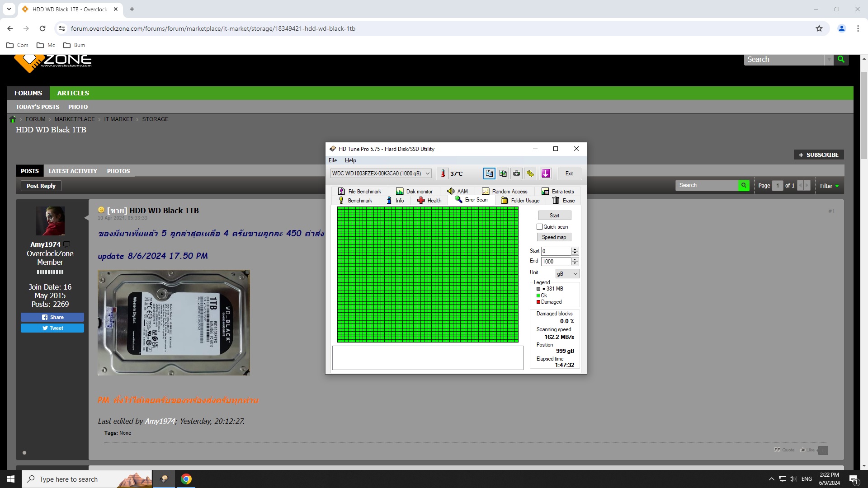
Task: Click the Speed map button
Action: point(554,237)
